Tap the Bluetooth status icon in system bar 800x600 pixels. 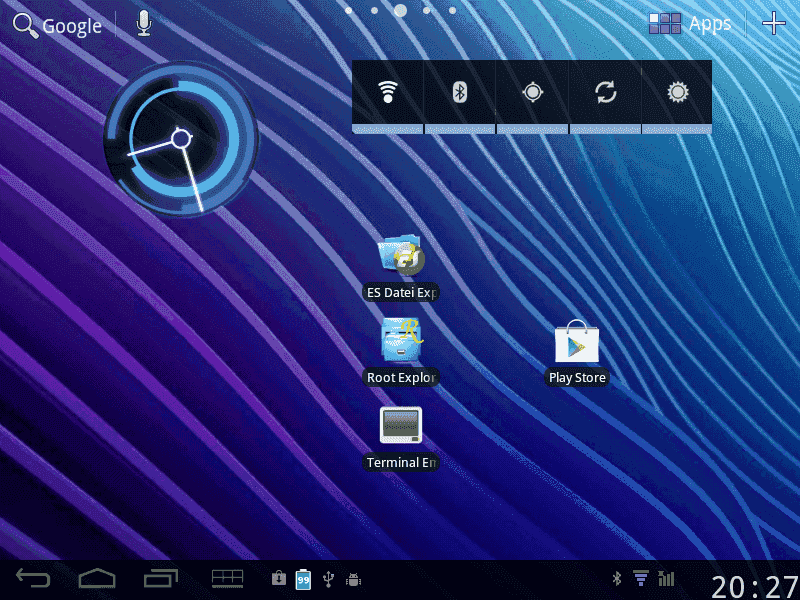pyautogui.click(x=617, y=578)
